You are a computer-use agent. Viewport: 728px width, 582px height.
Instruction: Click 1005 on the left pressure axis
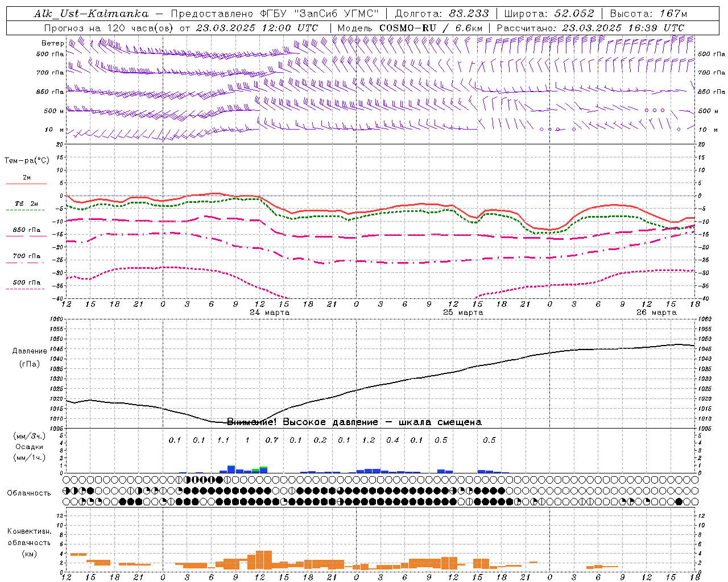click(x=57, y=428)
